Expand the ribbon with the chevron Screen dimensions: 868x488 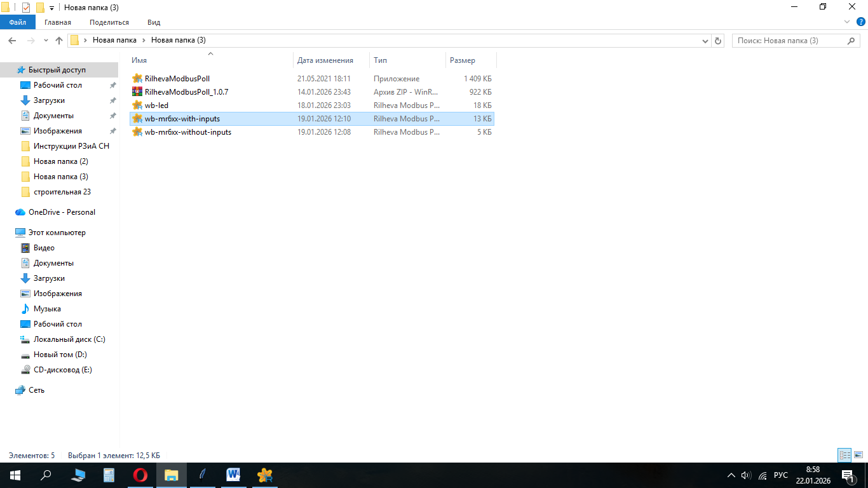coord(846,22)
